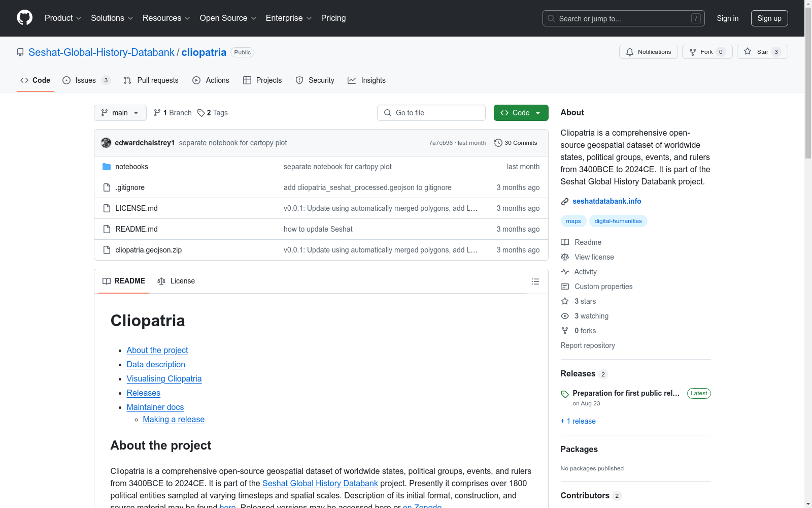This screenshot has height=508, width=812.
Task: Visit seshatdatabank.info website link
Action: 607,201
